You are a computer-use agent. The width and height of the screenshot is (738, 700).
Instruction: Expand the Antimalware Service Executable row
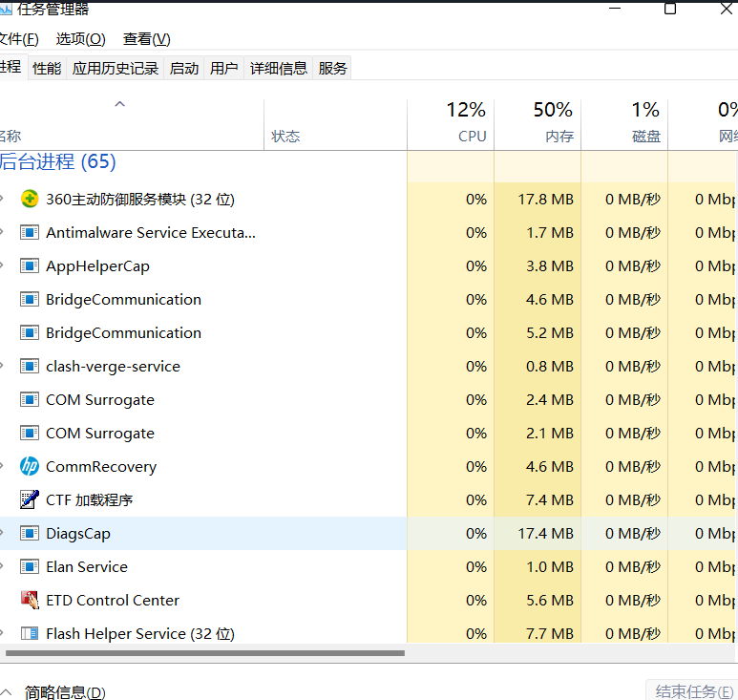[2, 232]
